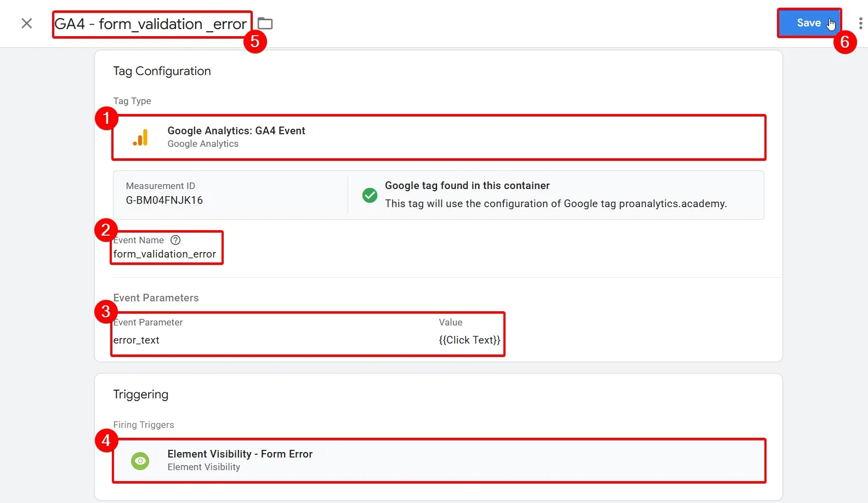Click the Google Analytics subtitle under tag type

(203, 144)
